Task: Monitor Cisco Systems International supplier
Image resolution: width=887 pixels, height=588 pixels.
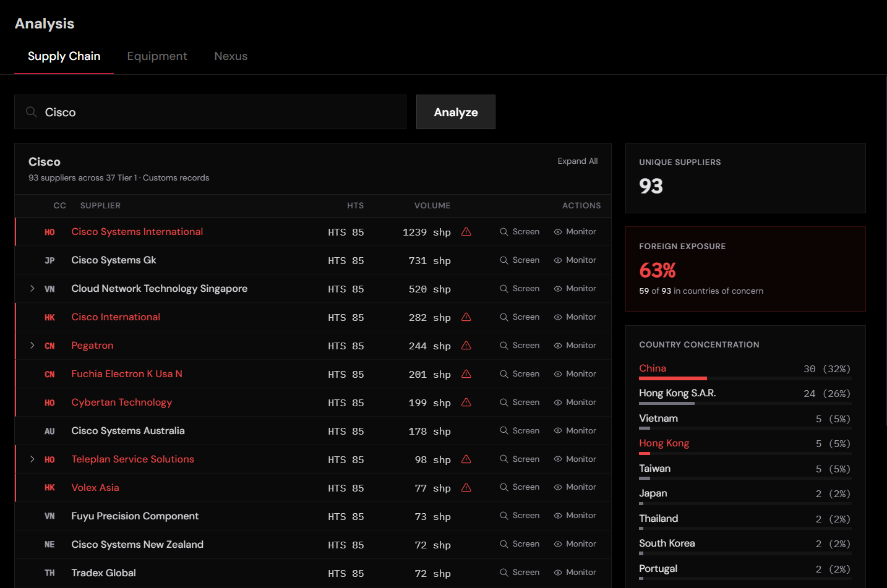Action: pyautogui.click(x=575, y=232)
